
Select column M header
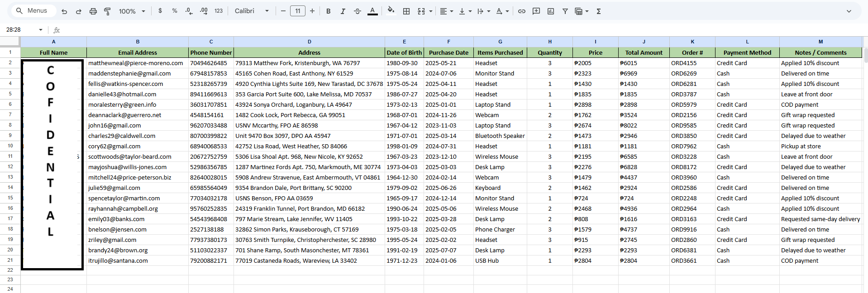click(820, 42)
